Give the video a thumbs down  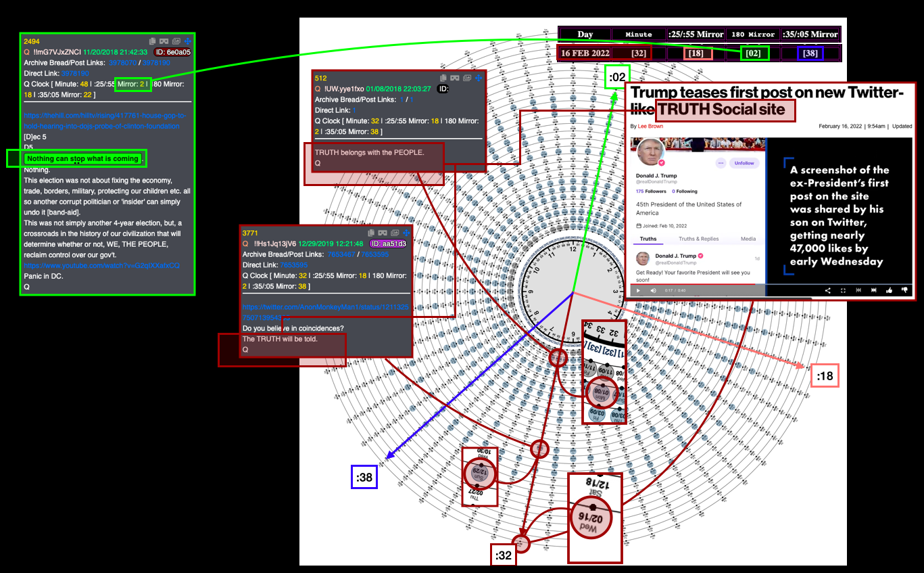point(905,290)
